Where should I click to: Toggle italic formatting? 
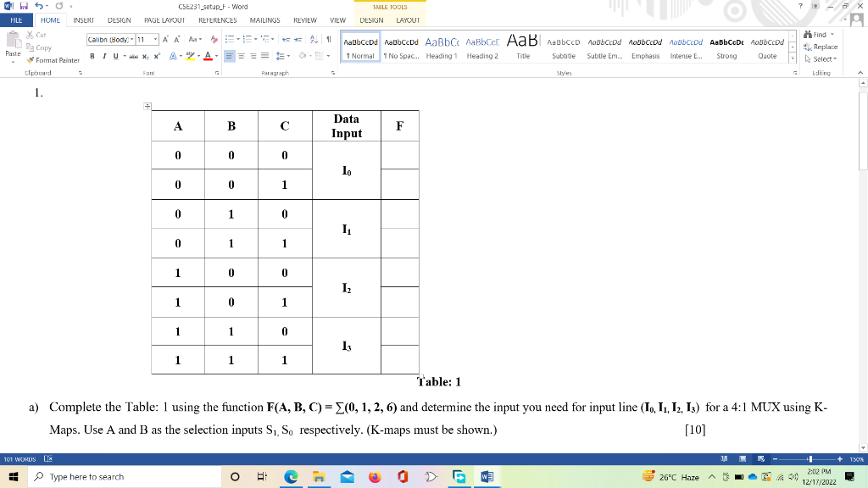coord(103,56)
